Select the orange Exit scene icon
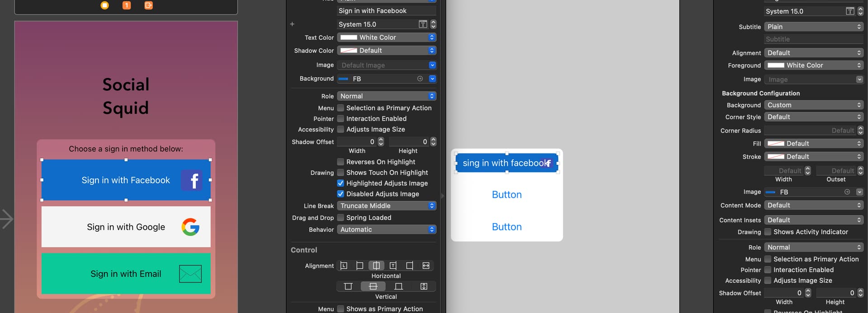The width and height of the screenshot is (868, 313). [148, 5]
